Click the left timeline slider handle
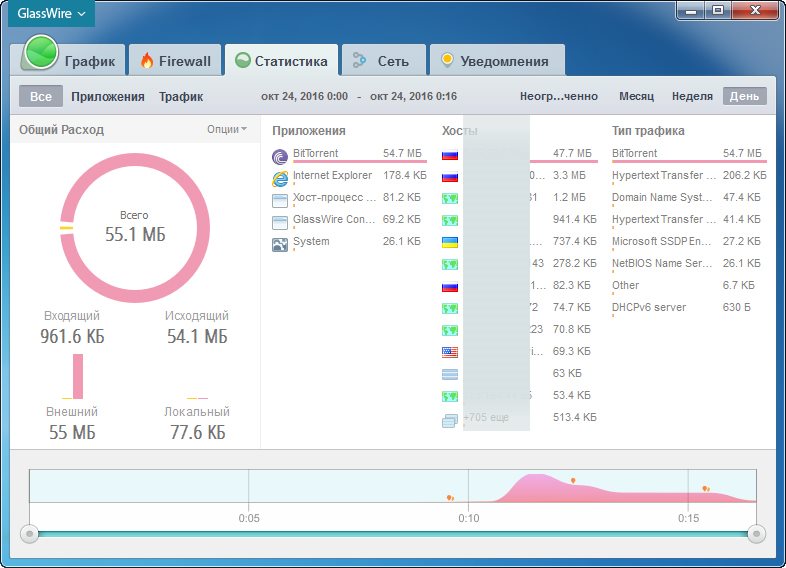The height and width of the screenshot is (568, 786). [30, 534]
